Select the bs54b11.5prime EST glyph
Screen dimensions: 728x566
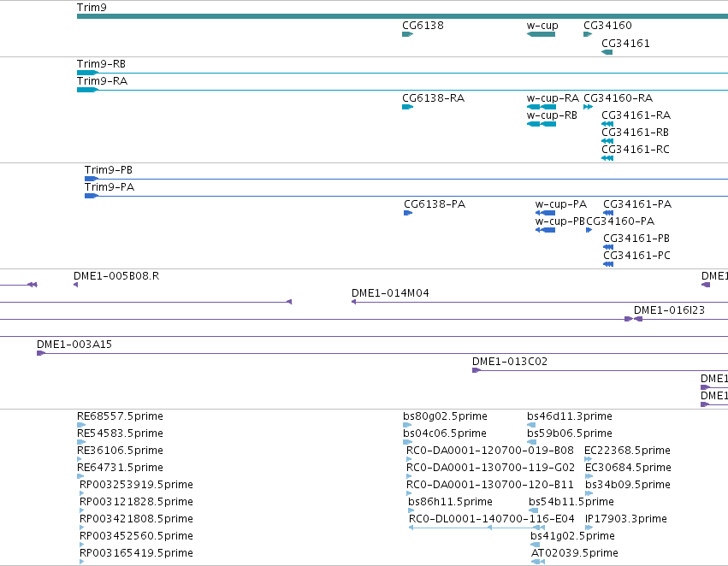(x=534, y=511)
